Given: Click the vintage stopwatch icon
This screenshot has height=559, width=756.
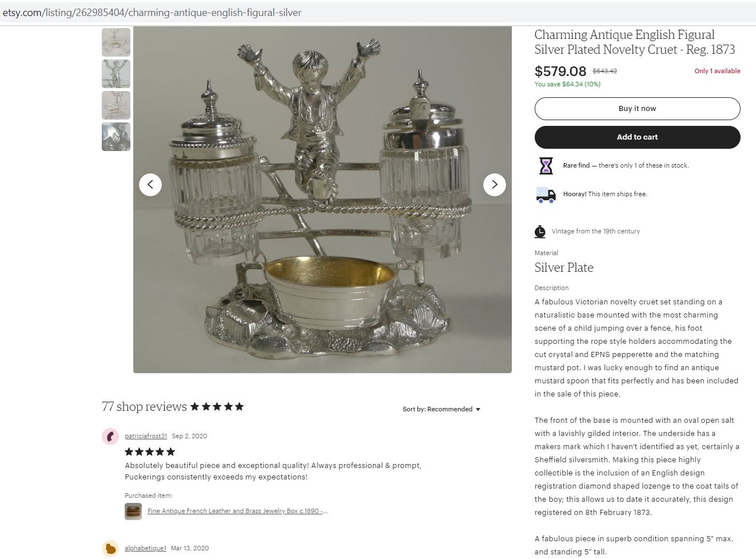Looking at the screenshot, I should pyautogui.click(x=540, y=232).
